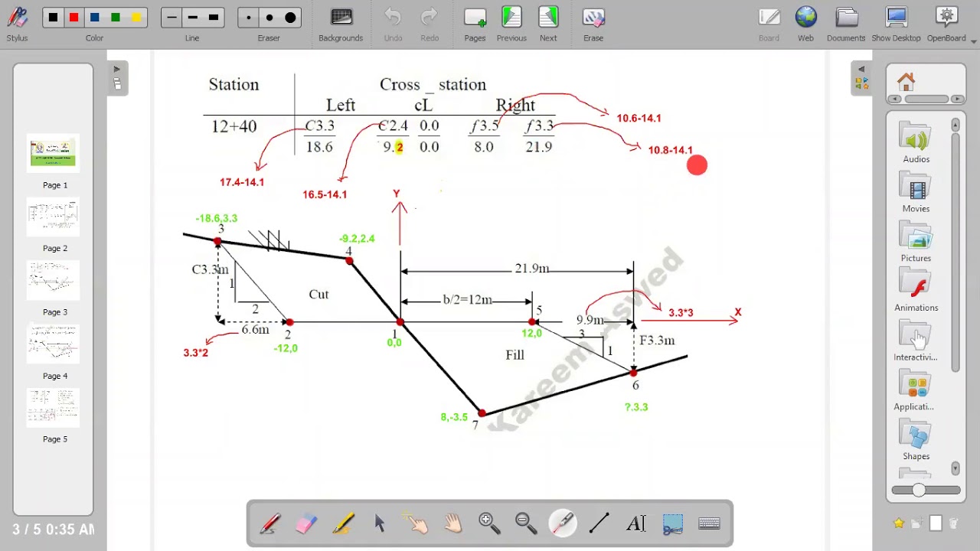980x551 pixels.
Task: Select the pointing-finger Interact tool
Action: (x=416, y=523)
